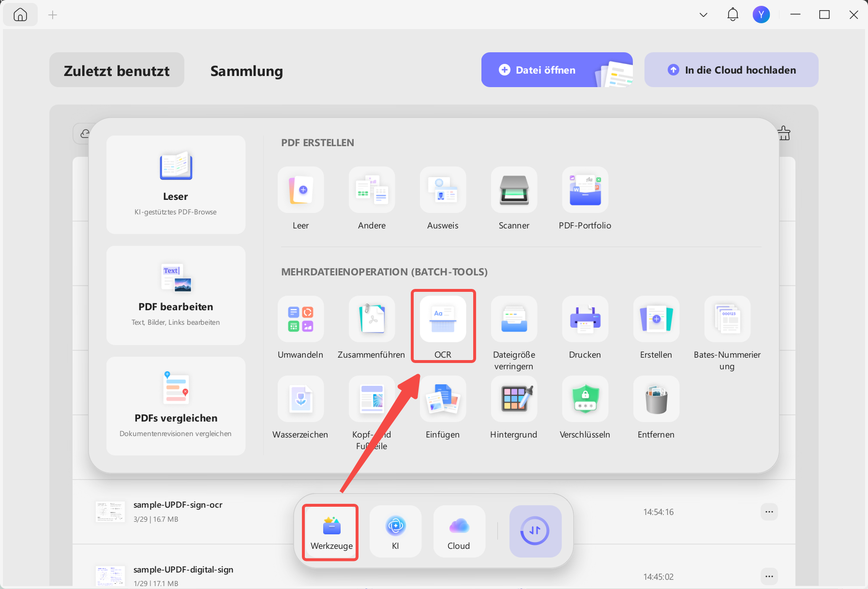Create a PDF-Portfolio
Image resolution: width=868 pixels, height=589 pixels.
point(585,190)
